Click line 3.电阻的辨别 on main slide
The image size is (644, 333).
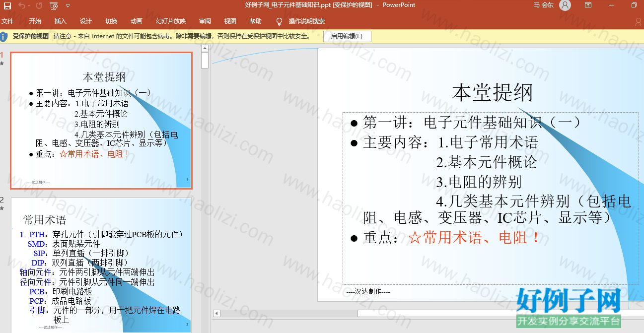(479, 181)
